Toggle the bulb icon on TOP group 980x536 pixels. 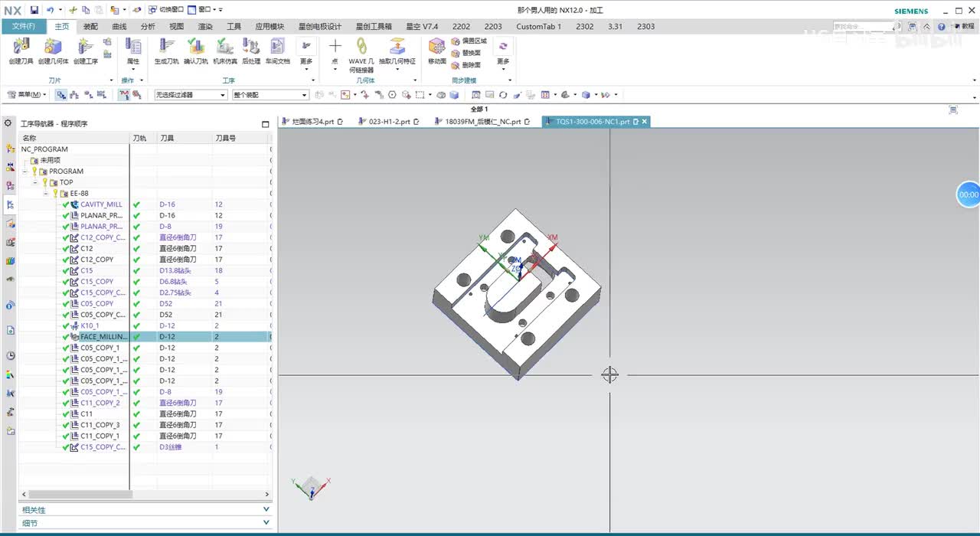pyautogui.click(x=45, y=182)
